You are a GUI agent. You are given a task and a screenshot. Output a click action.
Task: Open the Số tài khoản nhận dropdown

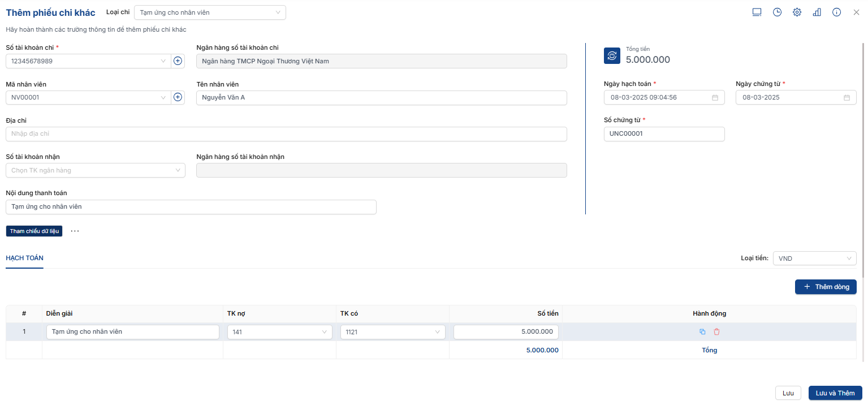96,170
